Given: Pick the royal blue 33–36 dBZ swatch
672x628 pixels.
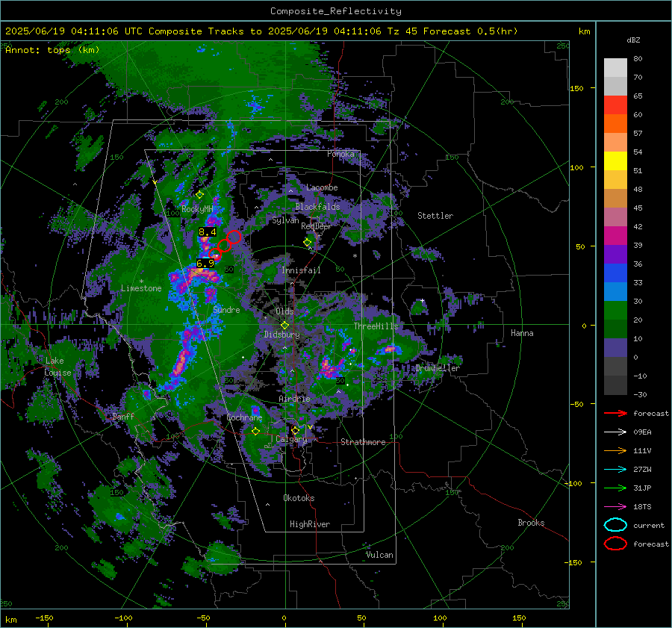Looking at the screenshot, I should tap(615, 273).
